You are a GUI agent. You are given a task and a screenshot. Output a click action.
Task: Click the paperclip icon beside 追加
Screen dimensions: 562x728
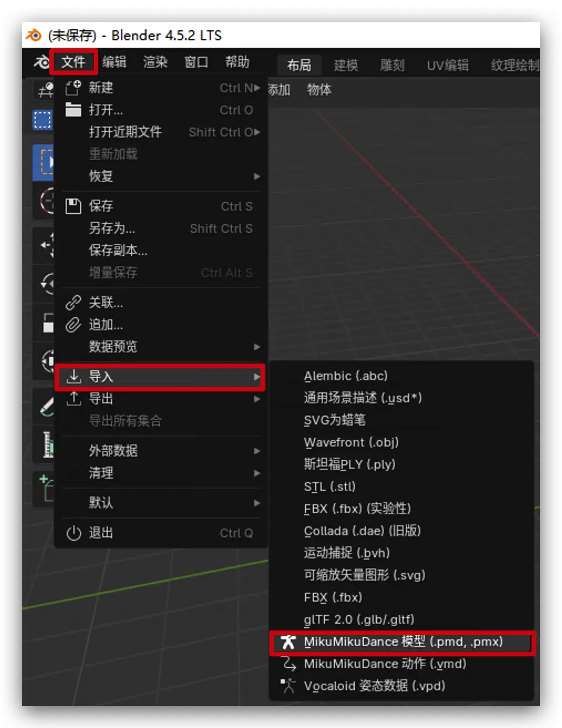point(73,325)
